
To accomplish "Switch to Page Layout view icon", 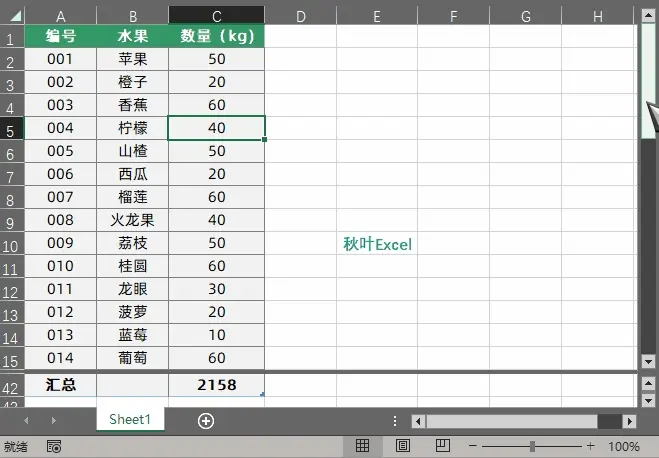I will [x=403, y=446].
